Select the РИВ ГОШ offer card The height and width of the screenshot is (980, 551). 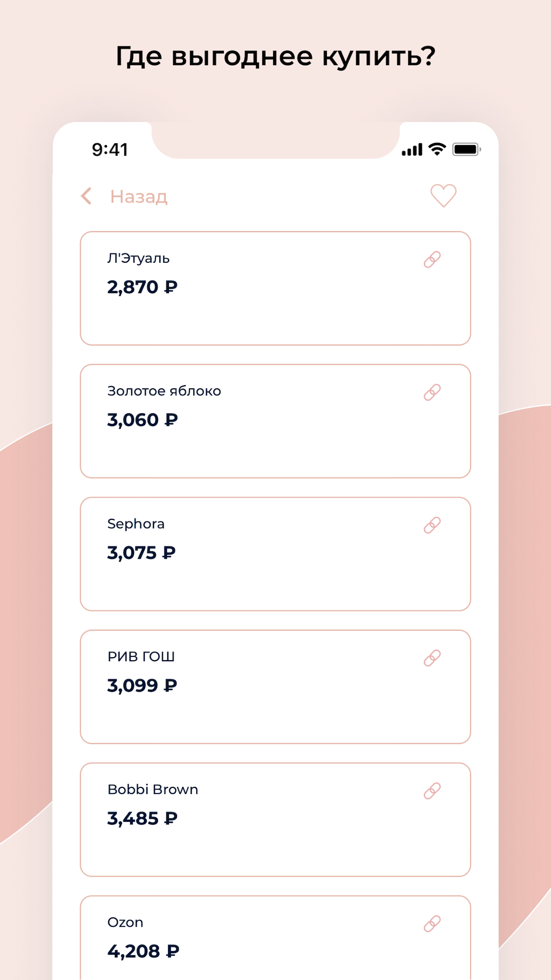pos(275,710)
